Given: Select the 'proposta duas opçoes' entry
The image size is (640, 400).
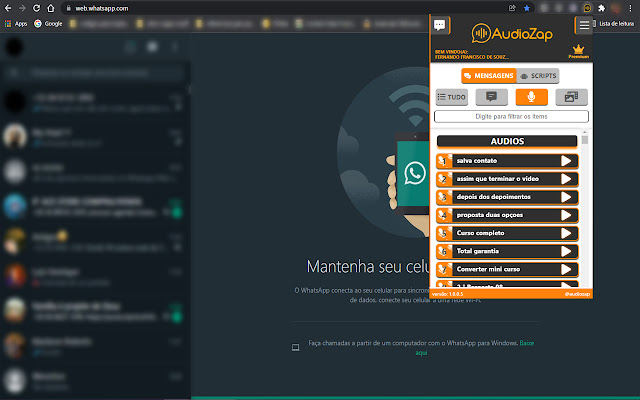Looking at the screenshot, I should pyautogui.click(x=507, y=215).
